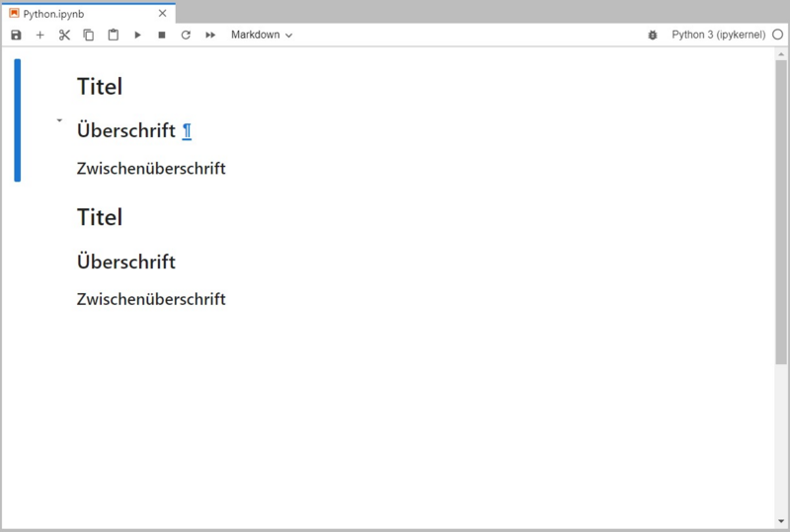Collapse the first Überschrift heading section

[x=59, y=120]
